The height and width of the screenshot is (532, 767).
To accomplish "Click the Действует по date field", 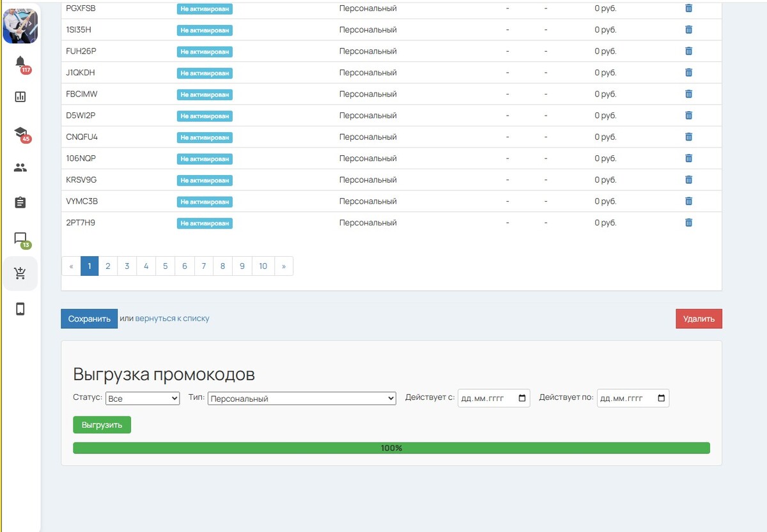I will 626,399.
